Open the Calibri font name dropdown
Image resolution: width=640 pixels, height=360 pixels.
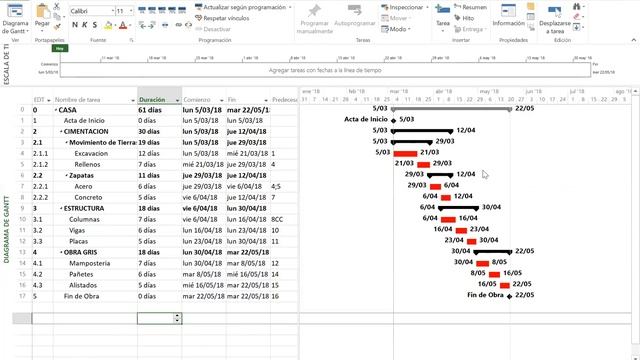tap(113, 11)
